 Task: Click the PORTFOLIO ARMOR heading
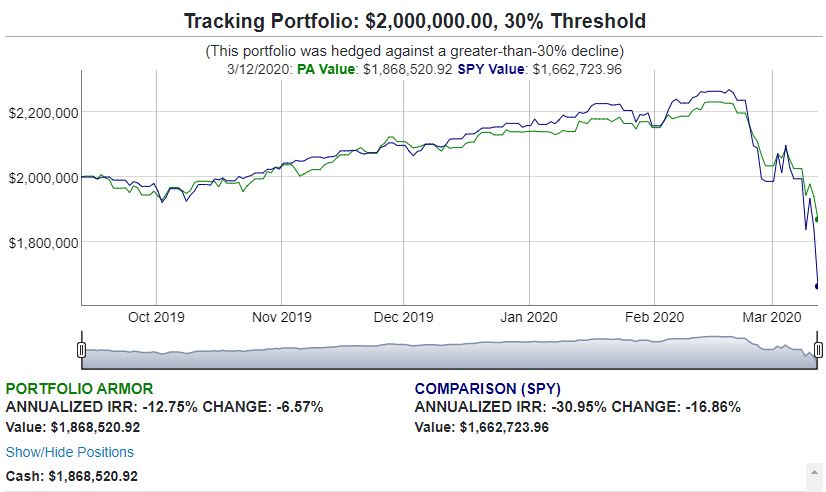click(80, 389)
